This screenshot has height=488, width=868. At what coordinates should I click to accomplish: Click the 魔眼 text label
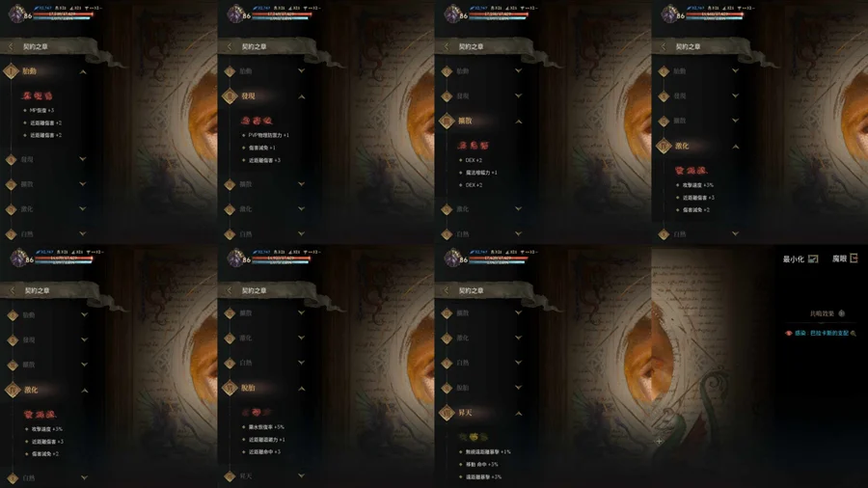point(840,258)
